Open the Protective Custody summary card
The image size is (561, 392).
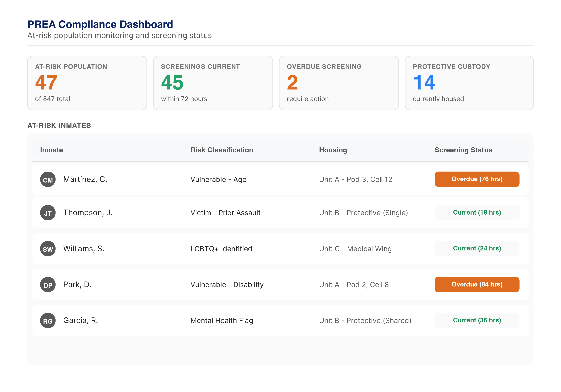(469, 83)
